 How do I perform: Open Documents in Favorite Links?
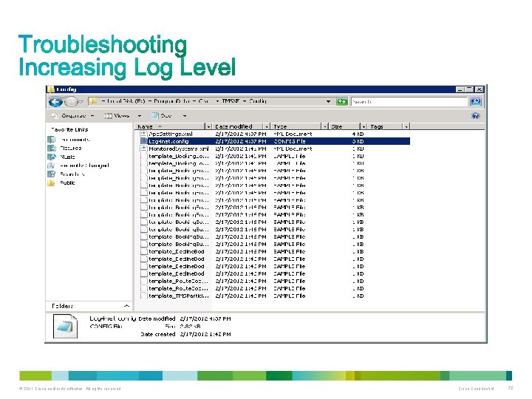[x=75, y=140]
